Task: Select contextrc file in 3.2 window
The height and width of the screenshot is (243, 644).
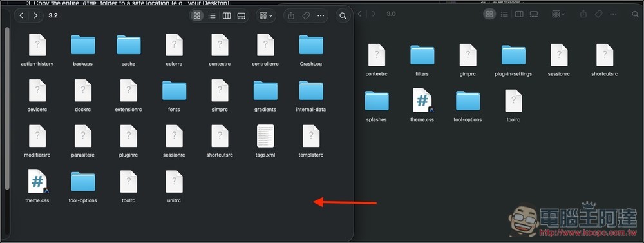Action: 220,50
